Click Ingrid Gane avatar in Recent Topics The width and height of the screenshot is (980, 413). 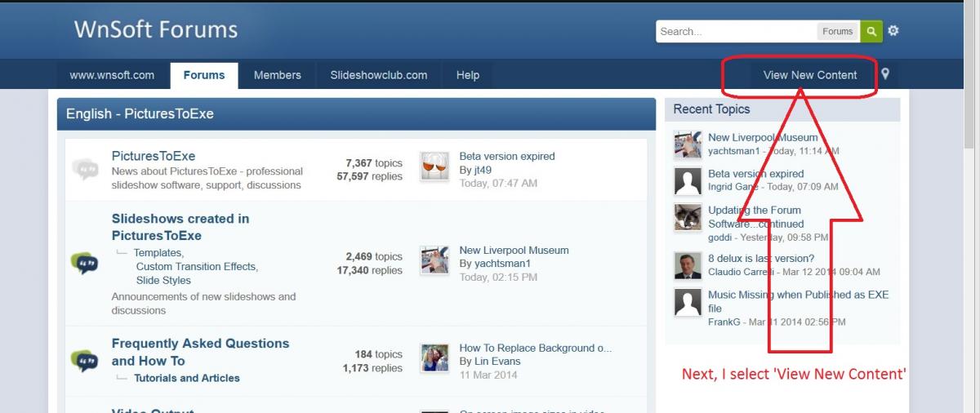[688, 180]
